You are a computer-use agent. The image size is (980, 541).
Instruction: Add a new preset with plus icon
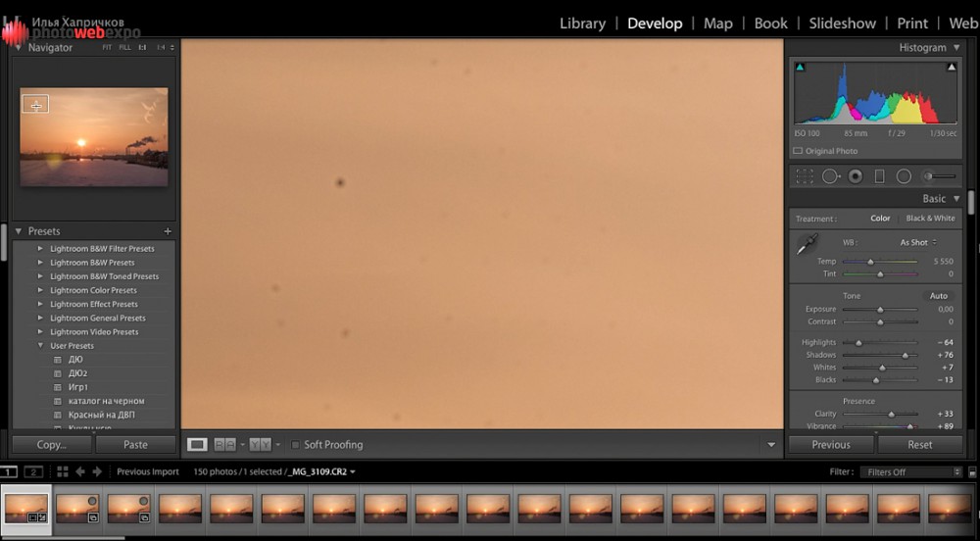(x=168, y=231)
